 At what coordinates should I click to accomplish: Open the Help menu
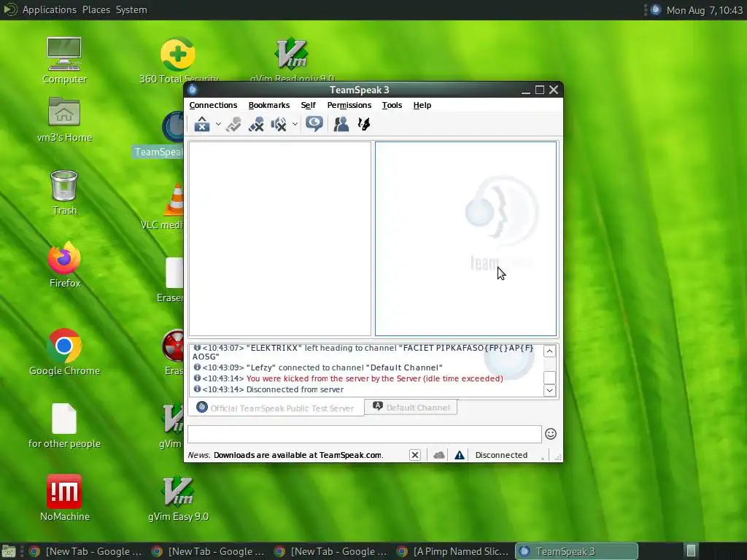click(x=422, y=105)
